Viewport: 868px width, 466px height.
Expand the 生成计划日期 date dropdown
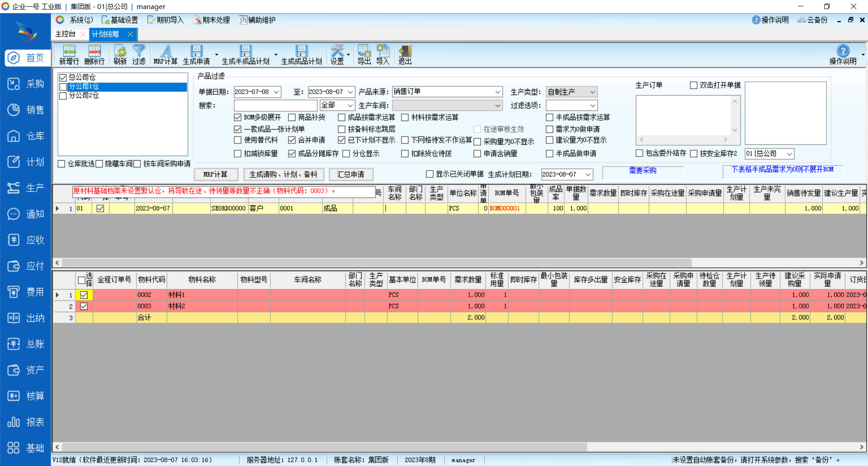pos(588,175)
